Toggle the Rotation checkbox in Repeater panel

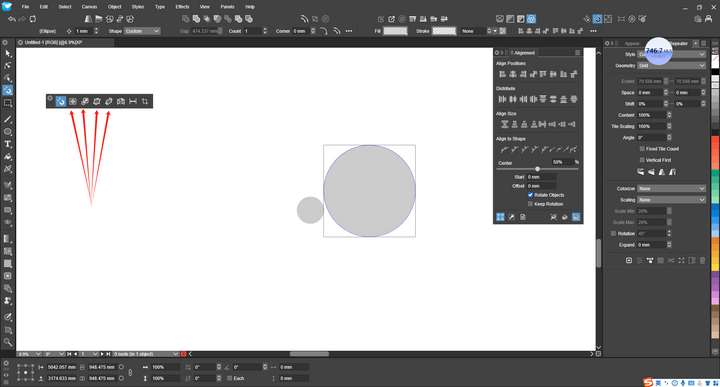tap(613, 233)
